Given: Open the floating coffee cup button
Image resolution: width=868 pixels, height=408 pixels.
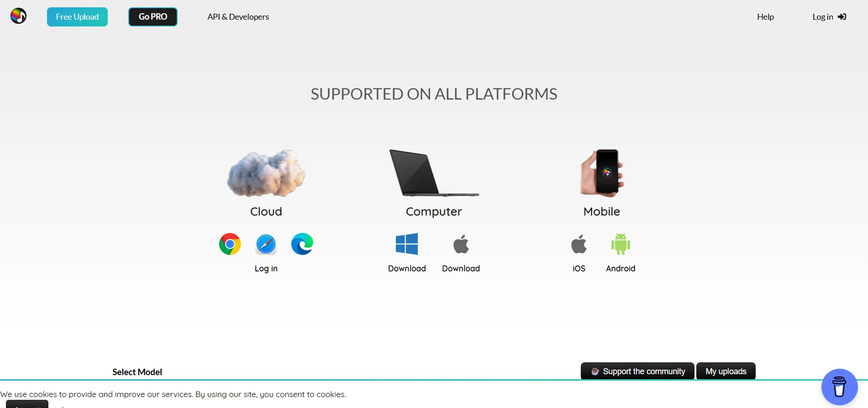Looking at the screenshot, I should [839, 387].
